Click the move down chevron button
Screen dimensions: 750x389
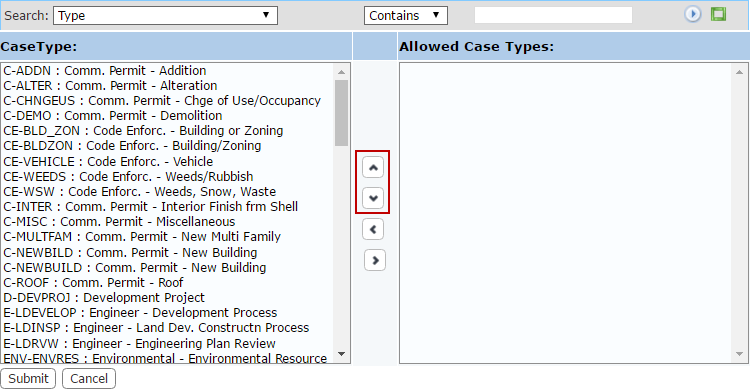(x=373, y=198)
